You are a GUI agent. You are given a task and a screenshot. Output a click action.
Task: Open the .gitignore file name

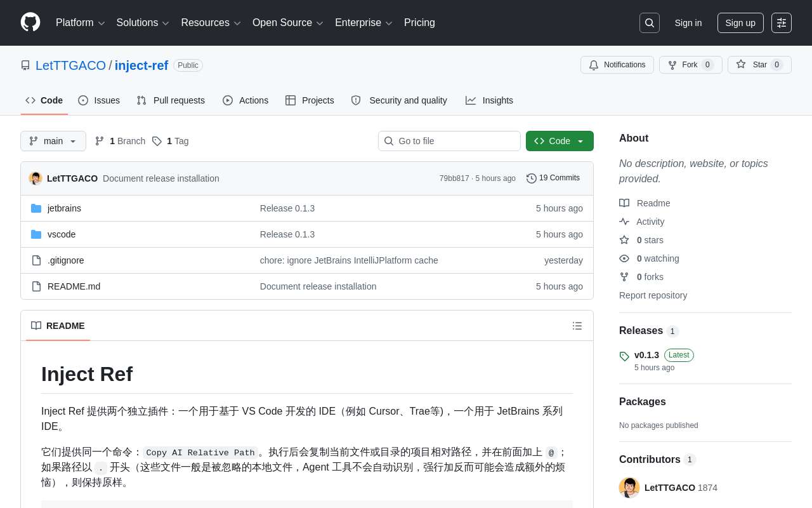tap(66, 260)
